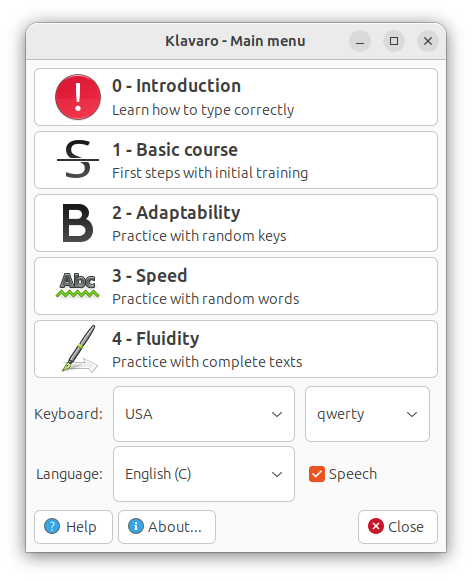The image size is (472, 581).
Task: Click the red exclamation Introduction icon
Action: (x=78, y=97)
